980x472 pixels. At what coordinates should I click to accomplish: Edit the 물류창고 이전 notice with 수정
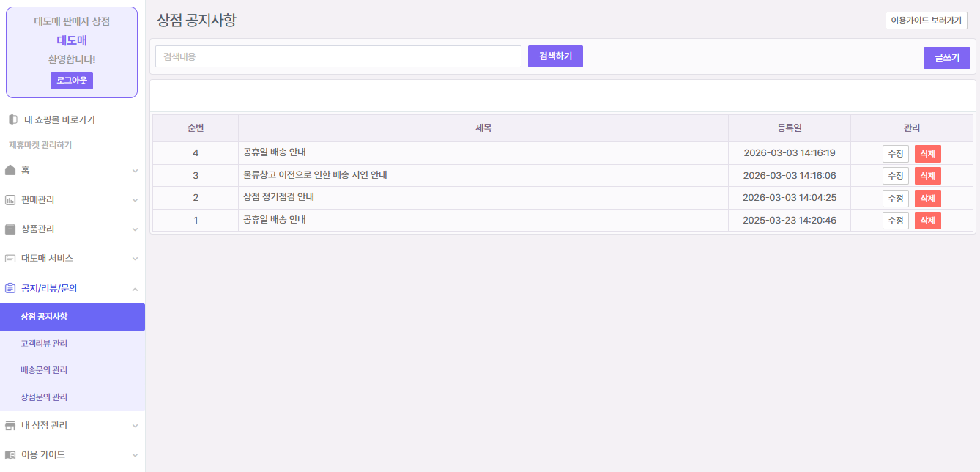(x=895, y=176)
